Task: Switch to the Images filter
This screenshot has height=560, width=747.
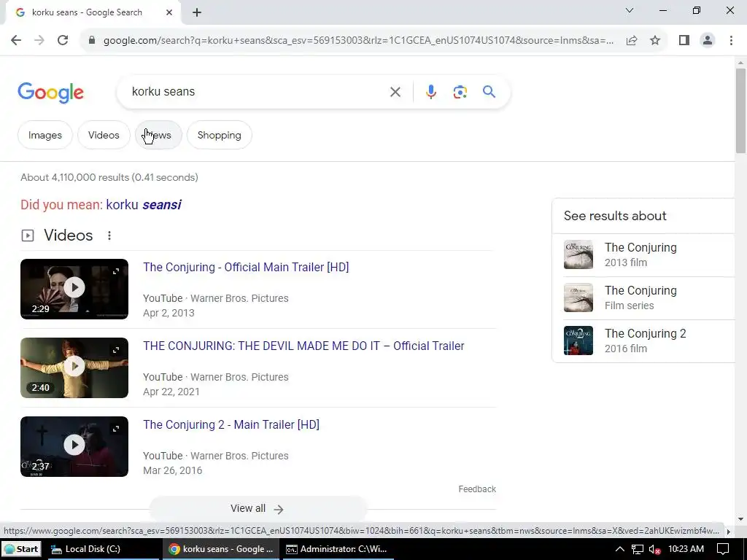Action: pos(44,135)
